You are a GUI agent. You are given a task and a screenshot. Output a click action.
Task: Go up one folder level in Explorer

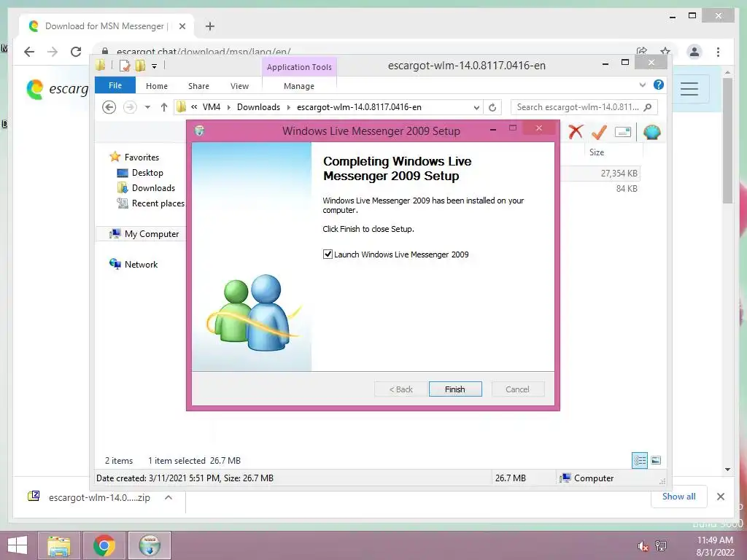click(x=164, y=107)
